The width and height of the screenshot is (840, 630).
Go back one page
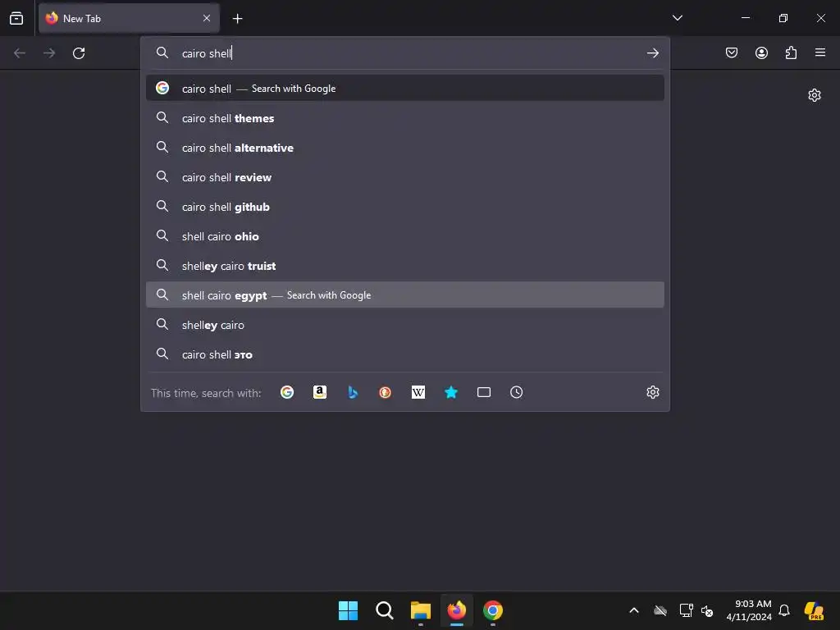click(x=20, y=53)
